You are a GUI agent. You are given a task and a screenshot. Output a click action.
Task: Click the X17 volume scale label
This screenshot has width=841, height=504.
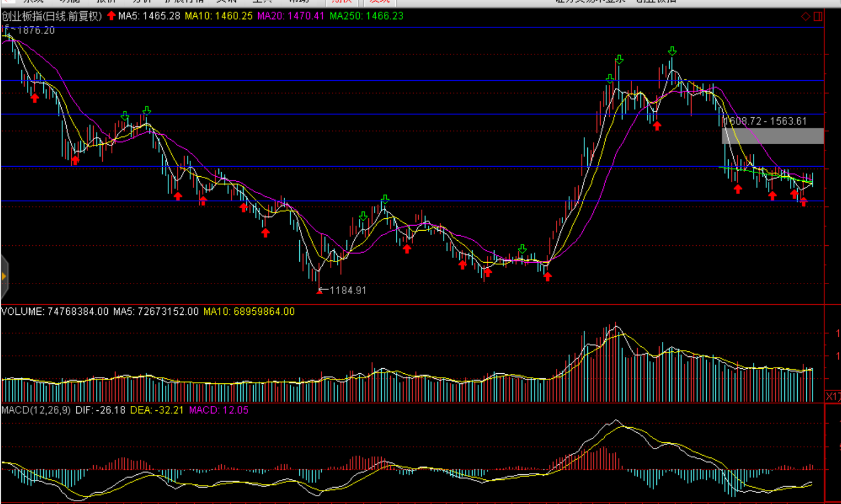[833, 397]
